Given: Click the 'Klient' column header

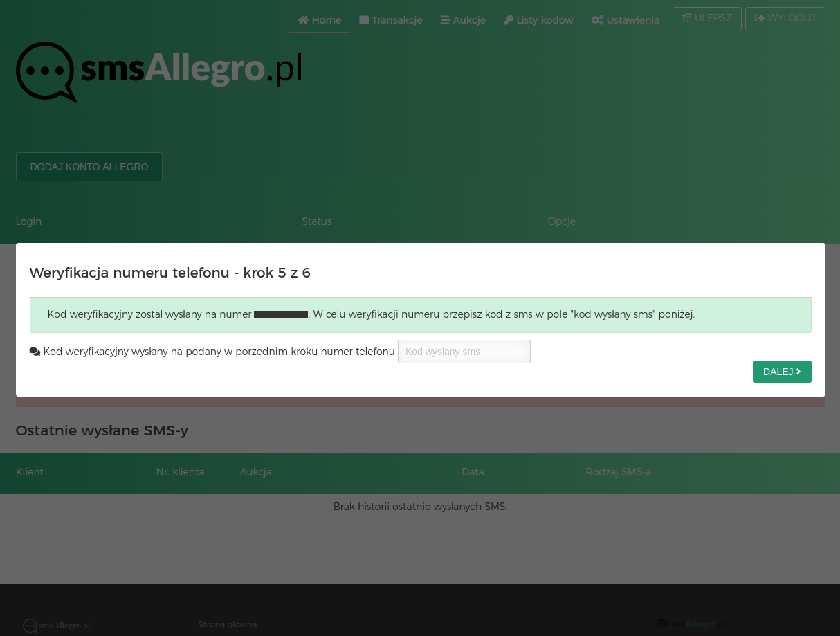Looking at the screenshot, I should (x=30, y=472).
